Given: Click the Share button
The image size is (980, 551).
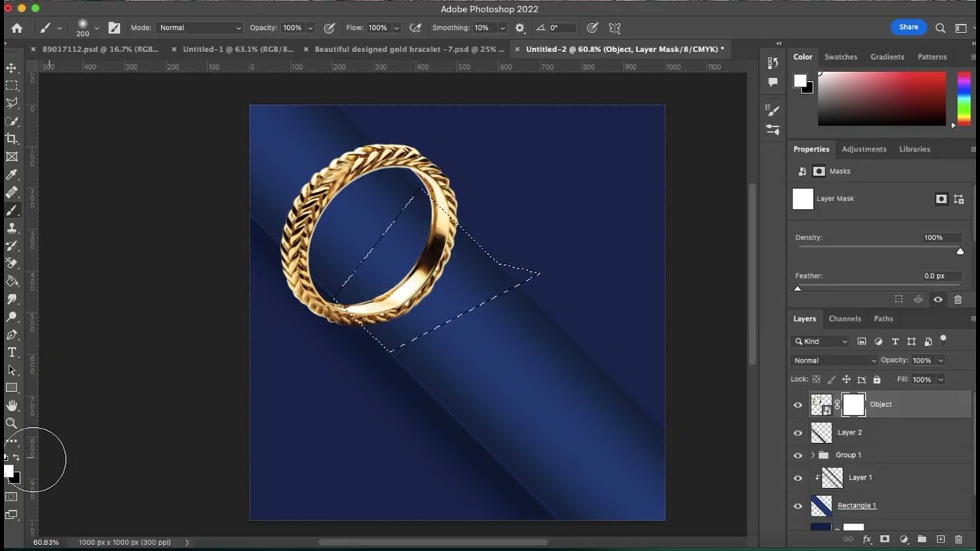Looking at the screenshot, I should click(909, 28).
